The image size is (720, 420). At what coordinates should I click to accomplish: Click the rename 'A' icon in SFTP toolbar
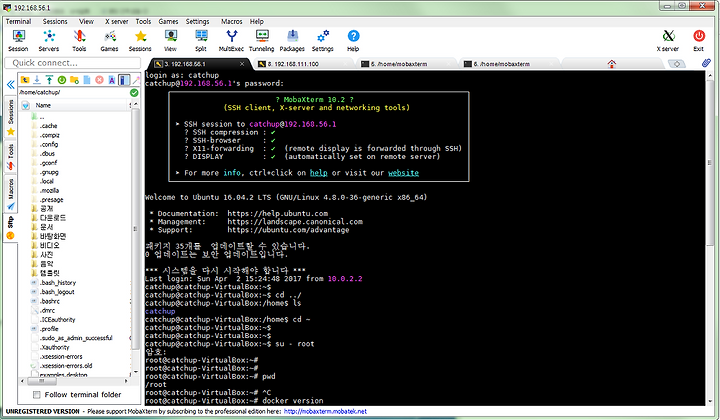coord(112,80)
